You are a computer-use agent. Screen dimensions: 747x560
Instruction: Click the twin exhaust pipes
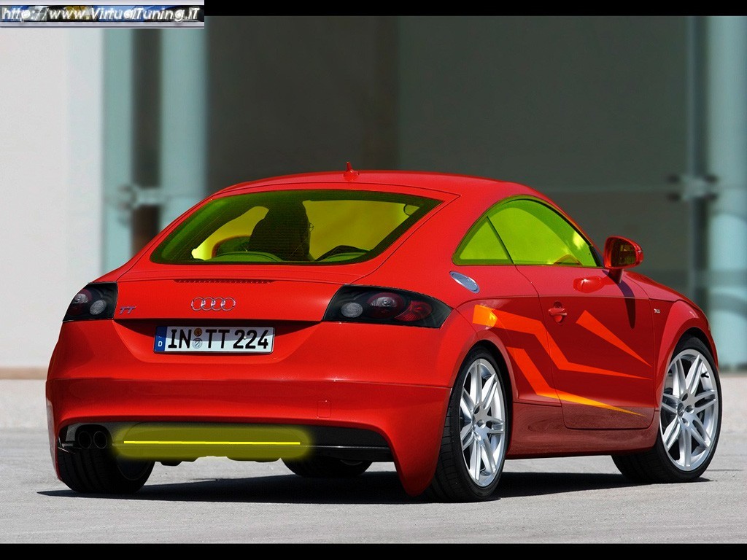[91, 439]
